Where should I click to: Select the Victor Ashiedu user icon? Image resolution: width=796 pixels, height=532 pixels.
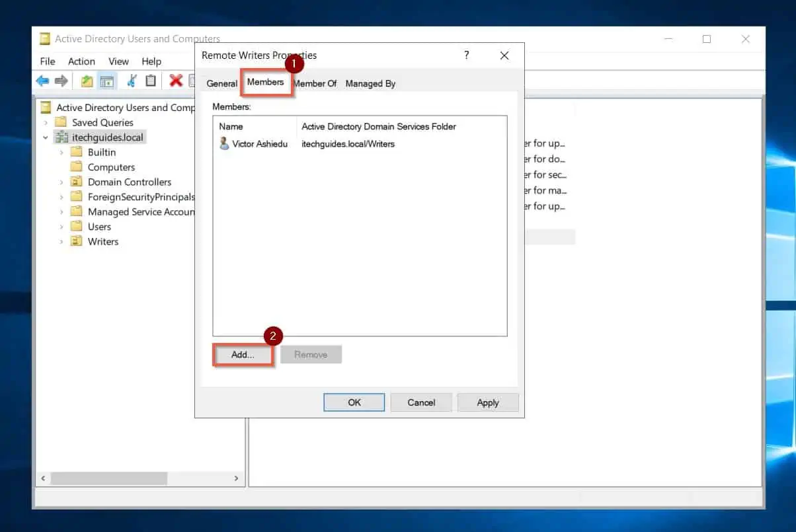(x=224, y=143)
